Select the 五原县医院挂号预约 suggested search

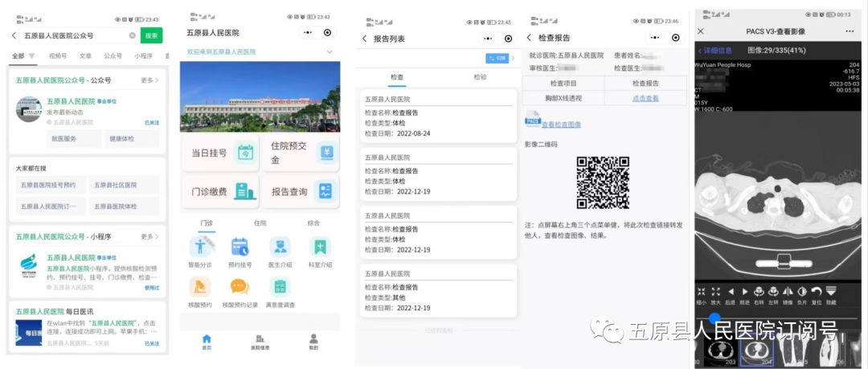pos(51,185)
